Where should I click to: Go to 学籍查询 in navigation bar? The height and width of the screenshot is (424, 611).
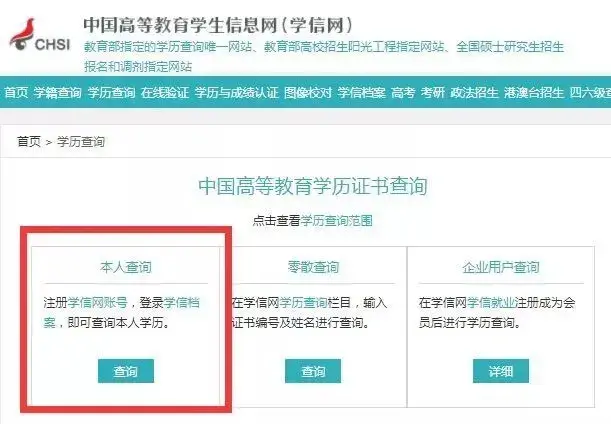coord(58,93)
